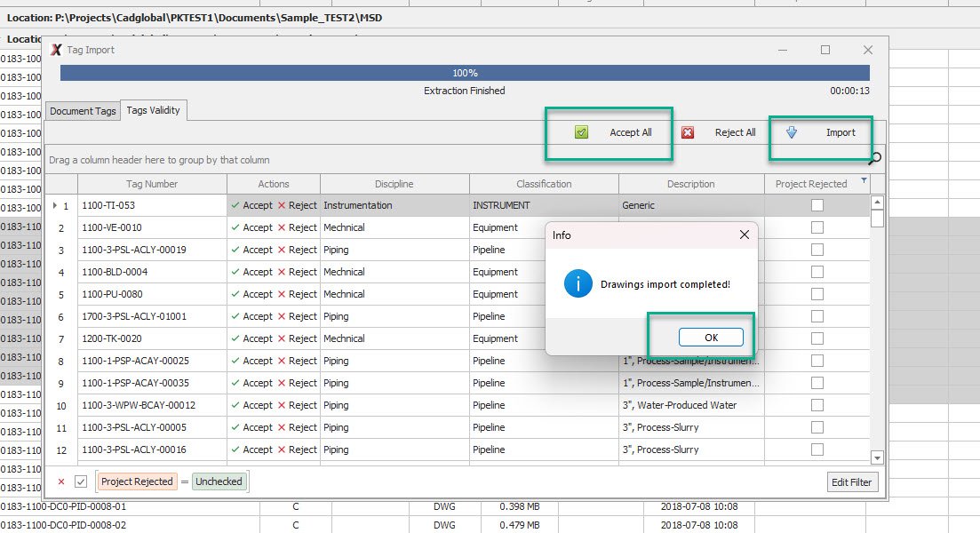Image resolution: width=980 pixels, height=533 pixels.
Task: Select the Tags Validity tab
Action: [x=153, y=110]
